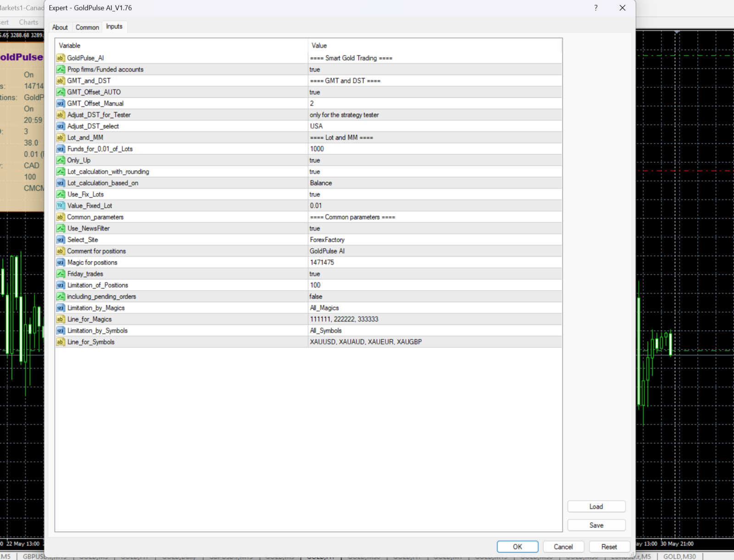734x560 pixels.
Task: Click the integer icon beside GMT_Offset_Manual
Action: click(x=61, y=104)
